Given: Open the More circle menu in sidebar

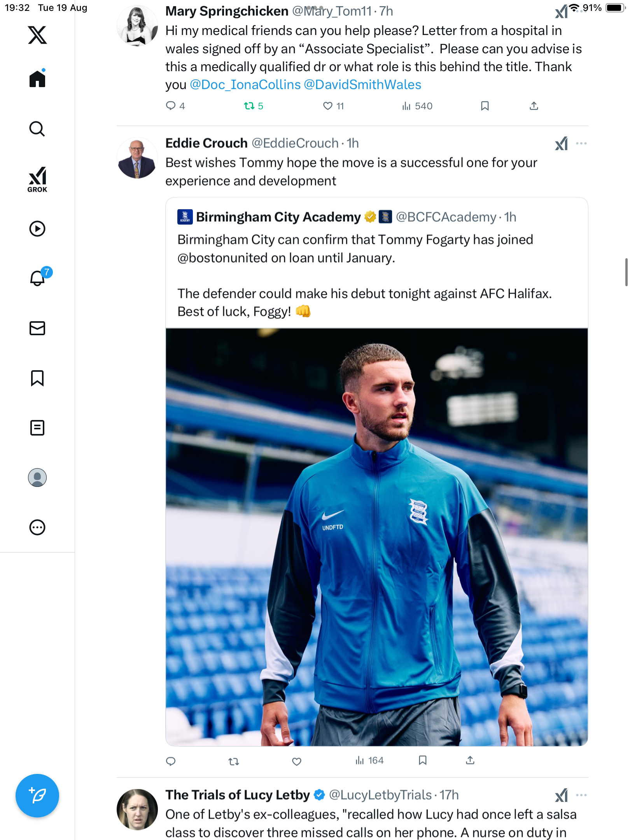Looking at the screenshot, I should tap(37, 527).
